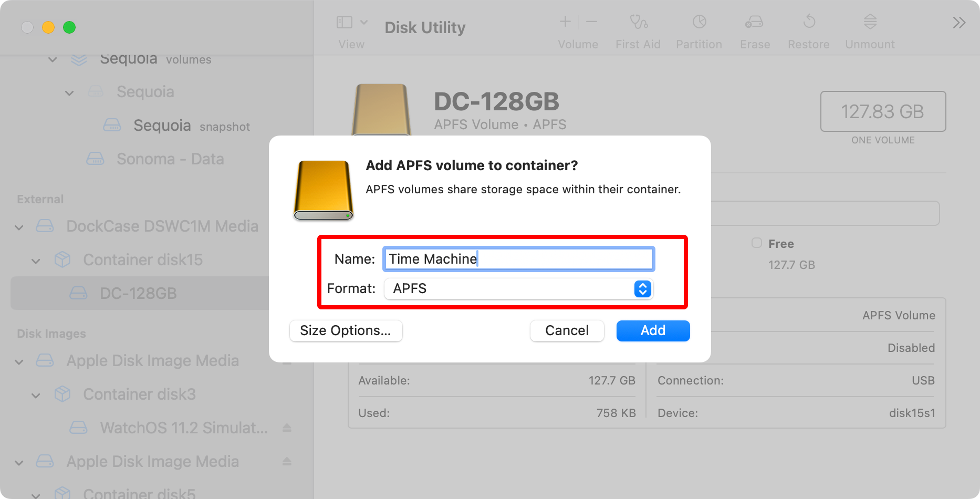Click the Name text field
The height and width of the screenshot is (499, 980).
coord(518,259)
